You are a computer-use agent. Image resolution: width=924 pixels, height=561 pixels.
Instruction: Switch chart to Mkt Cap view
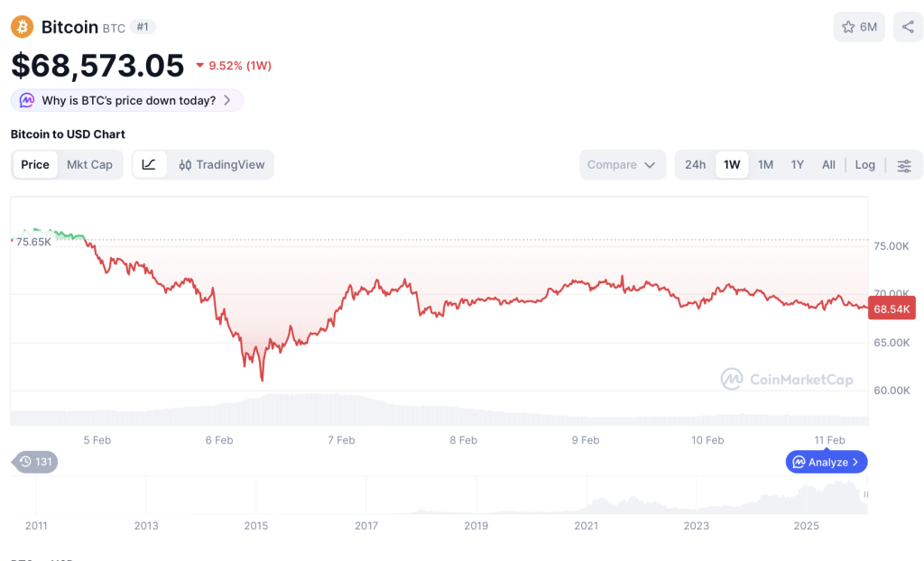(x=89, y=165)
